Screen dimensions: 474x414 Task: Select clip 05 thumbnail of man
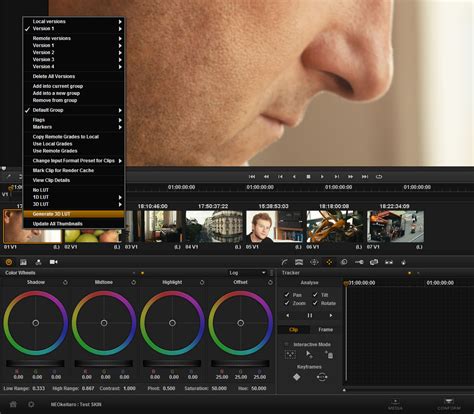point(274,227)
